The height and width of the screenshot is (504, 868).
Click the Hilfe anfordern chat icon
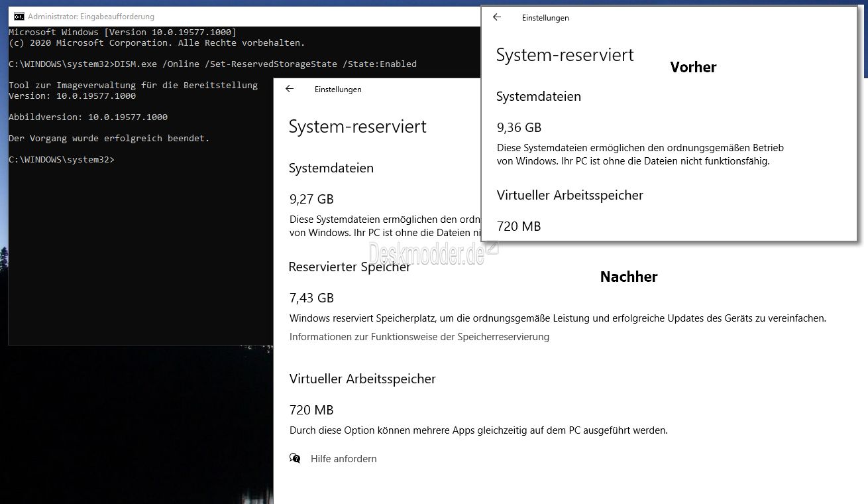coord(295,458)
